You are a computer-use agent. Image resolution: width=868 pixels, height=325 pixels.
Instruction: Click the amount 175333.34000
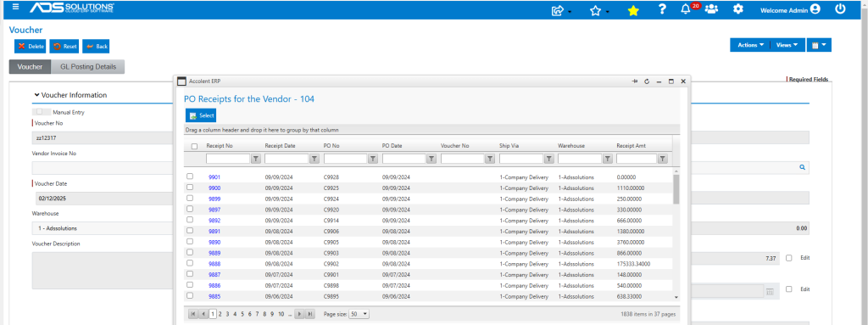[x=633, y=263]
